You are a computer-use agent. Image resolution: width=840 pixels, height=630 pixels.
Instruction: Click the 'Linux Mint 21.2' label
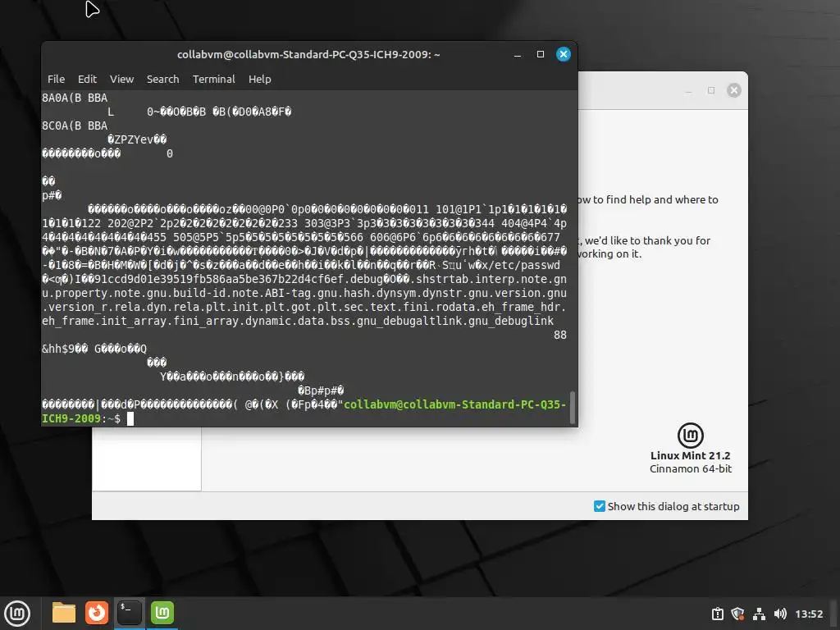(690, 455)
